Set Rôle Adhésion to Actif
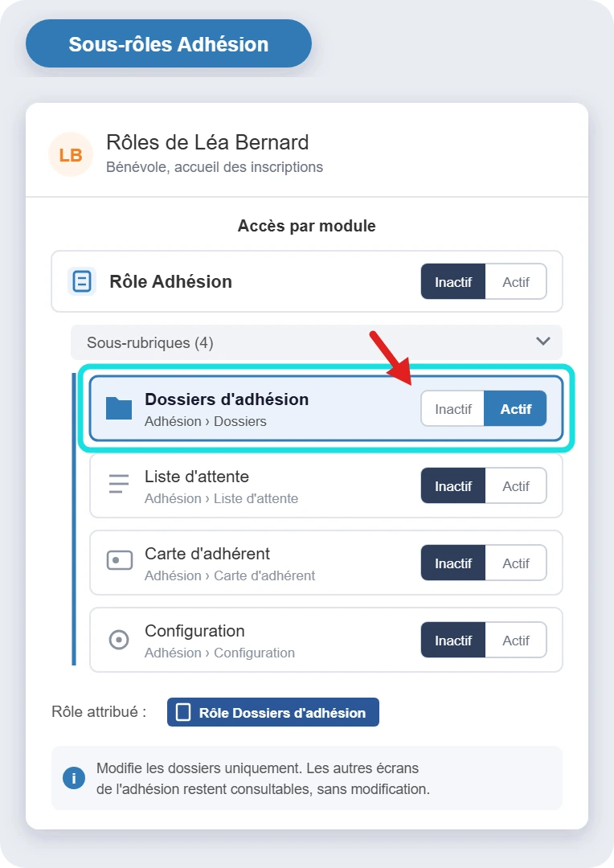614x868 pixels. [516, 282]
